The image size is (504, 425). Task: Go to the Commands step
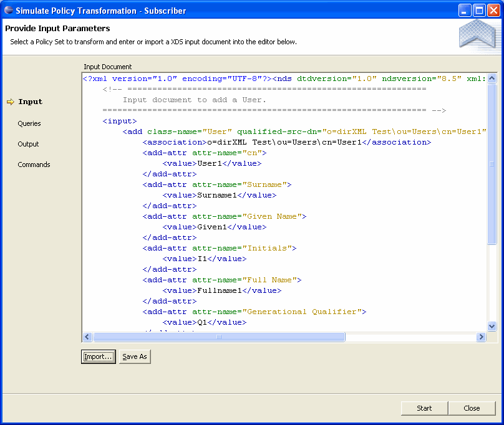[34, 165]
